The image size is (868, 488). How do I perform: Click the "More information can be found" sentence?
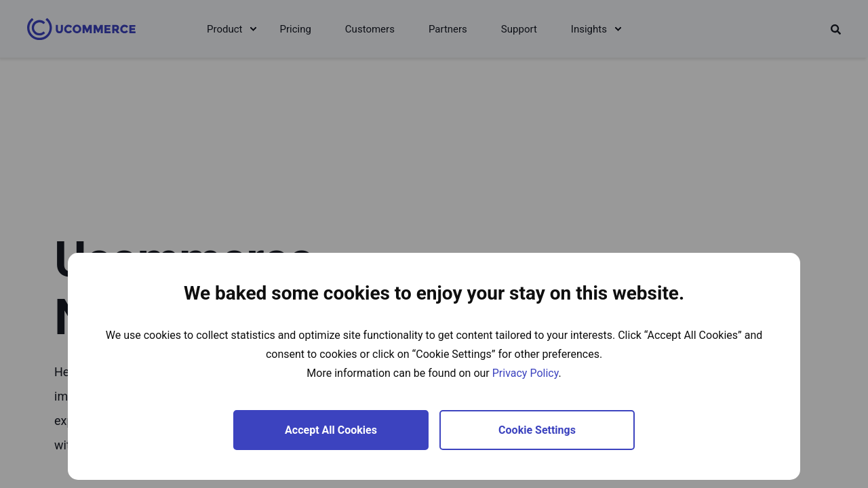(x=398, y=373)
